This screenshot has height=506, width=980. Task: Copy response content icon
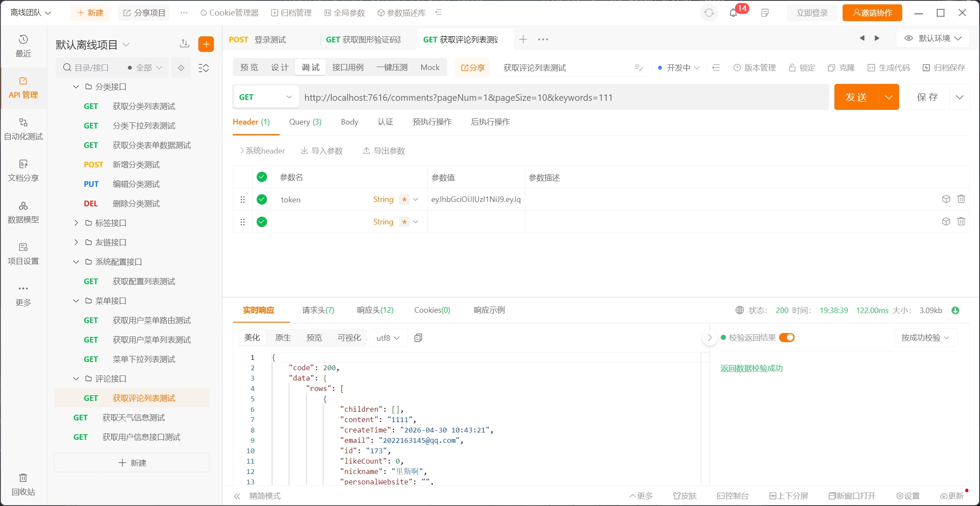pos(418,338)
